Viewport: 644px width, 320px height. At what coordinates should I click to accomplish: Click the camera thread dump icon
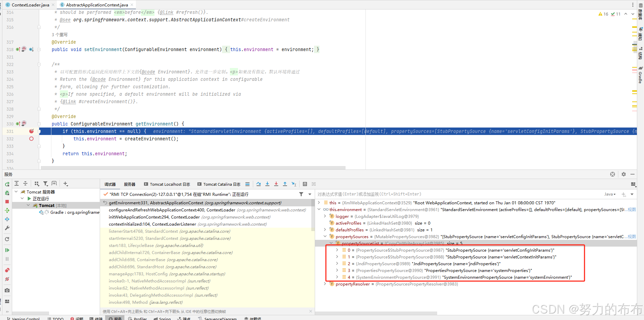coord(7,290)
